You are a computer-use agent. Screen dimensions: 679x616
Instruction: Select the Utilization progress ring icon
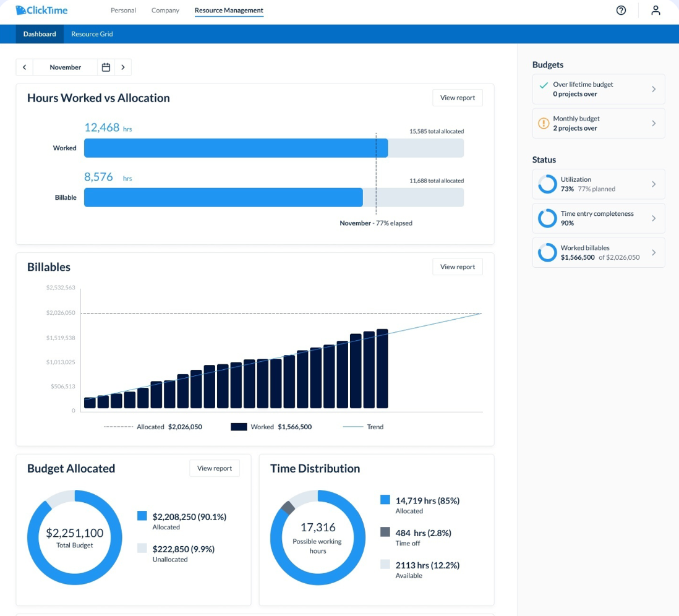tap(547, 184)
